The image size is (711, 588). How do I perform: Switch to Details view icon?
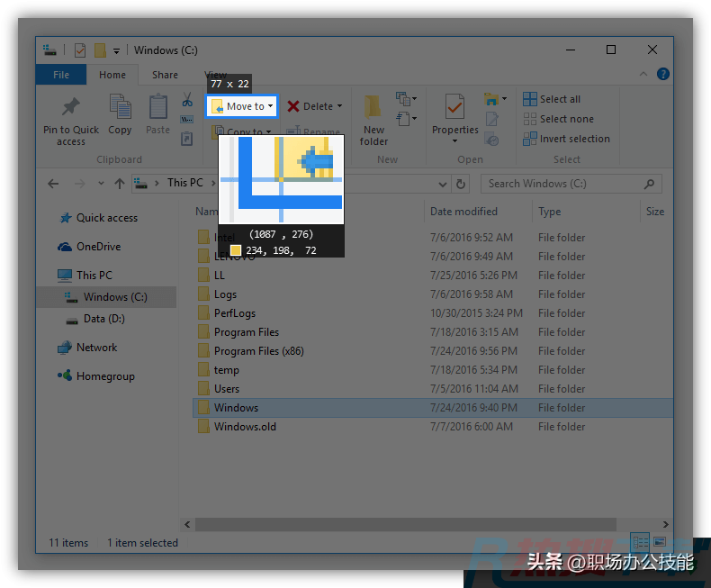click(x=640, y=542)
